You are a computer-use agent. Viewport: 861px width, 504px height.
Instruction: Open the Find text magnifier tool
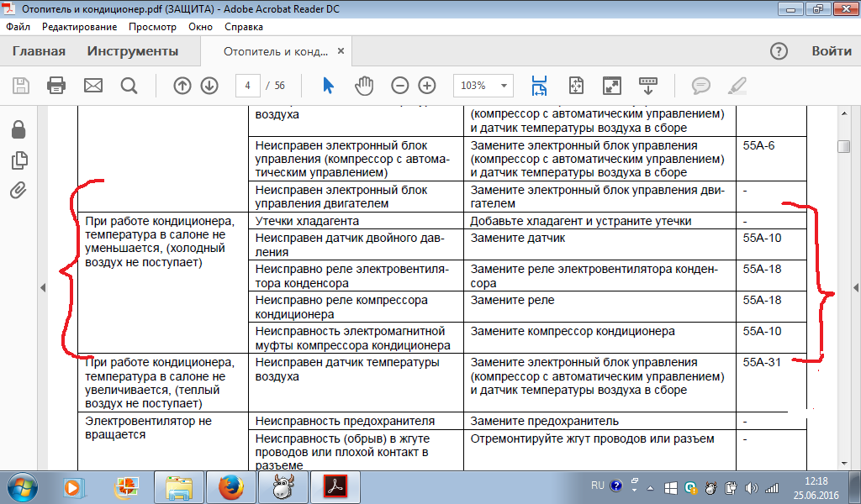129,86
